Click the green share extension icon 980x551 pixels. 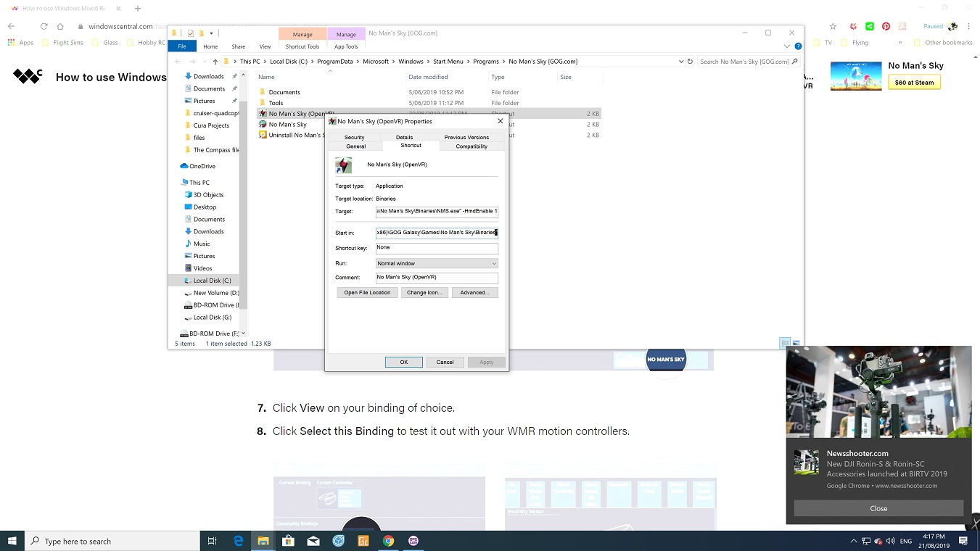[870, 26]
